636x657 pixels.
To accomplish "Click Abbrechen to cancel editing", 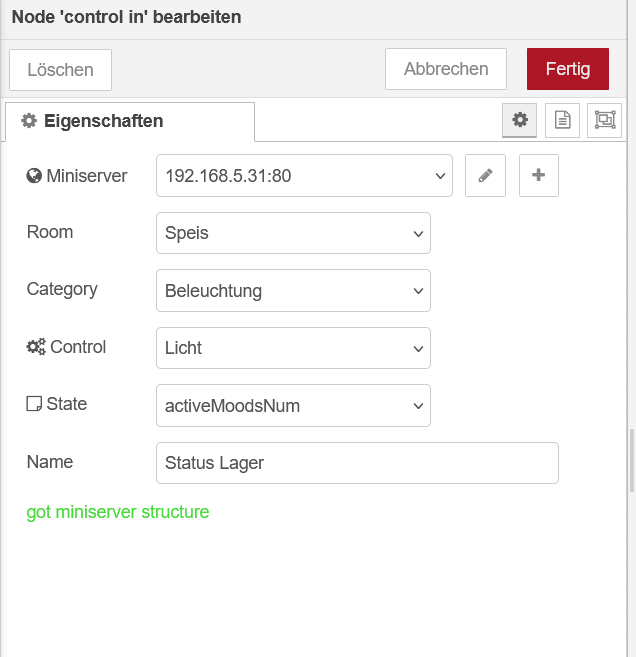I will click(x=446, y=69).
